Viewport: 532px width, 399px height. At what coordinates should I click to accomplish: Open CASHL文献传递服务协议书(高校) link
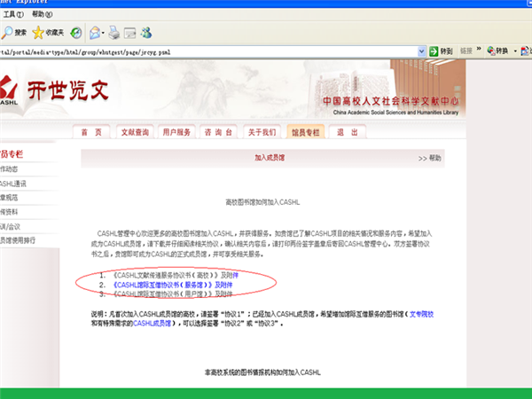(176, 275)
